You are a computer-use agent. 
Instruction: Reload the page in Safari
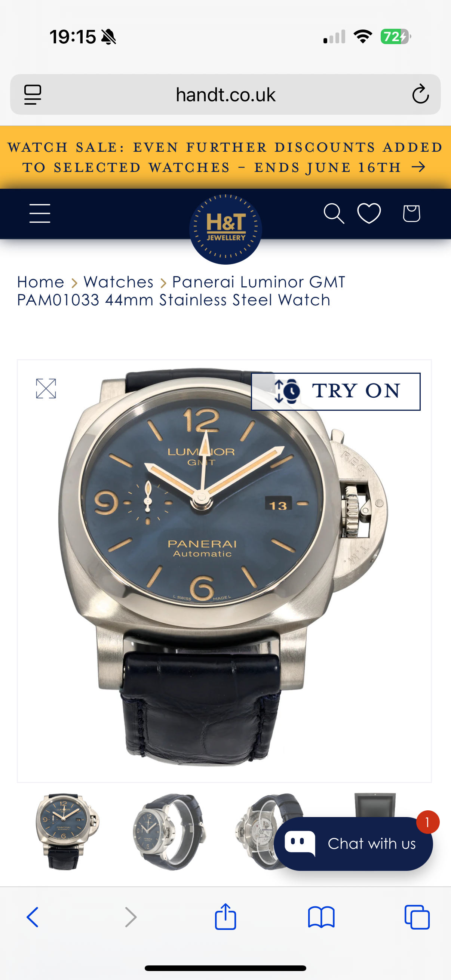pos(421,94)
